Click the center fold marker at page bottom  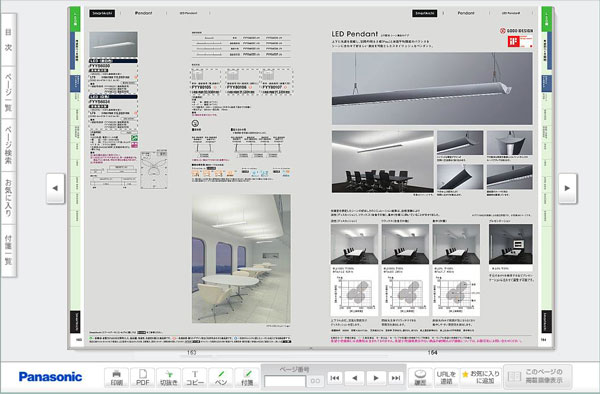(x=311, y=348)
